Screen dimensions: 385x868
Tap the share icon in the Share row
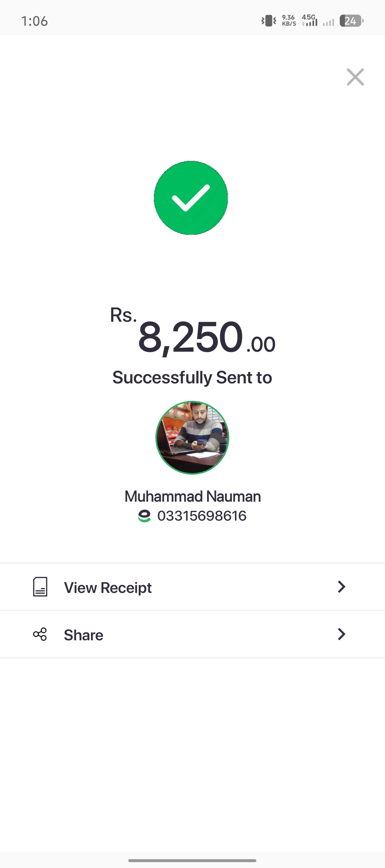tap(40, 634)
